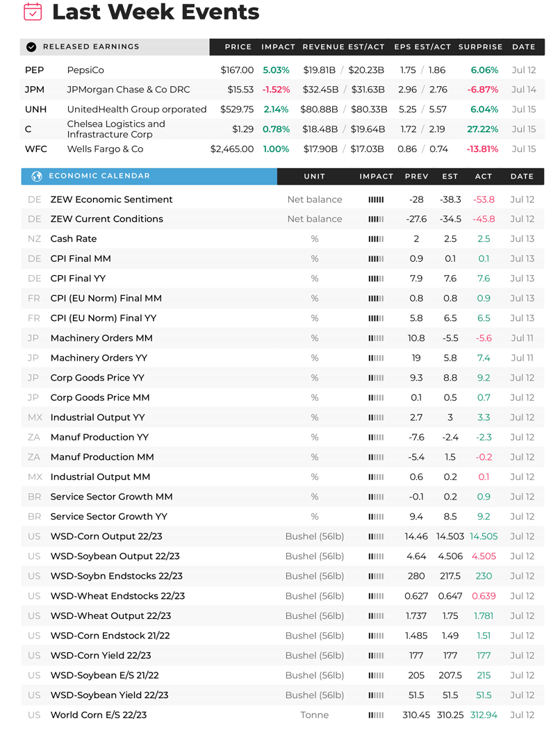This screenshot has height=737, width=560.
Task: Click WSD-Wheat Endstocks 22/23 event
Action: (117, 596)
